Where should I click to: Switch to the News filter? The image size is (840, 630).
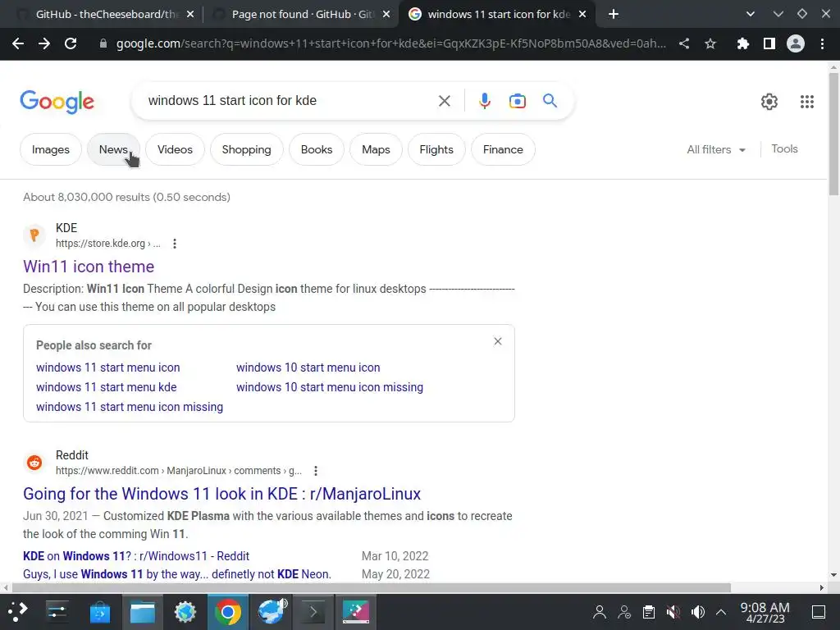coord(113,149)
